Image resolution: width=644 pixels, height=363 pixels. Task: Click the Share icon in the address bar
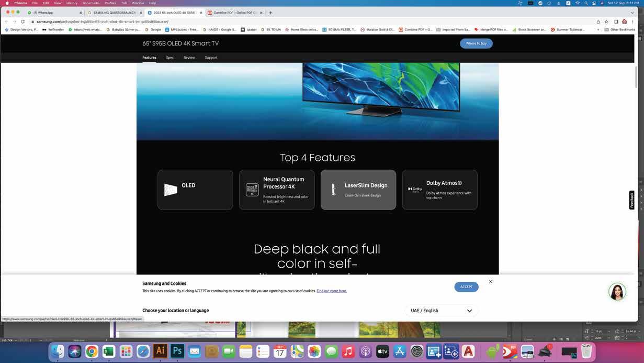pos(598,21)
